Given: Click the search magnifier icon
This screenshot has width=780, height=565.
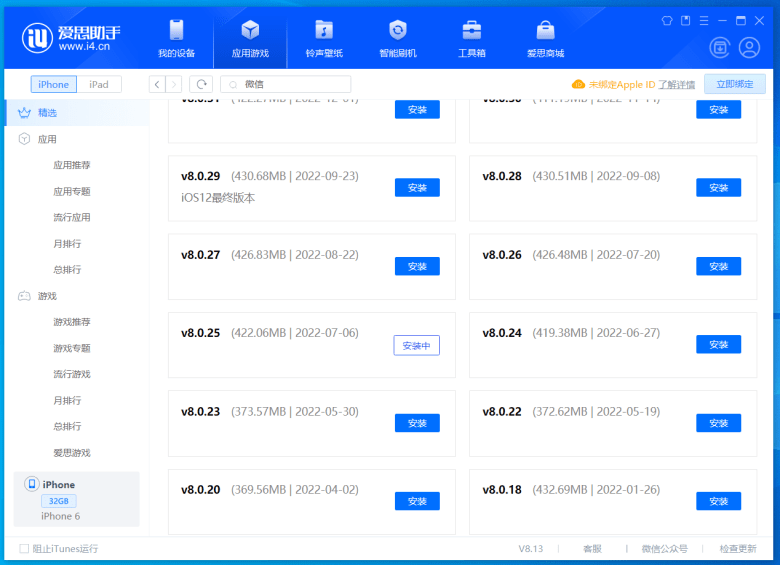Looking at the screenshot, I should coord(233,85).
